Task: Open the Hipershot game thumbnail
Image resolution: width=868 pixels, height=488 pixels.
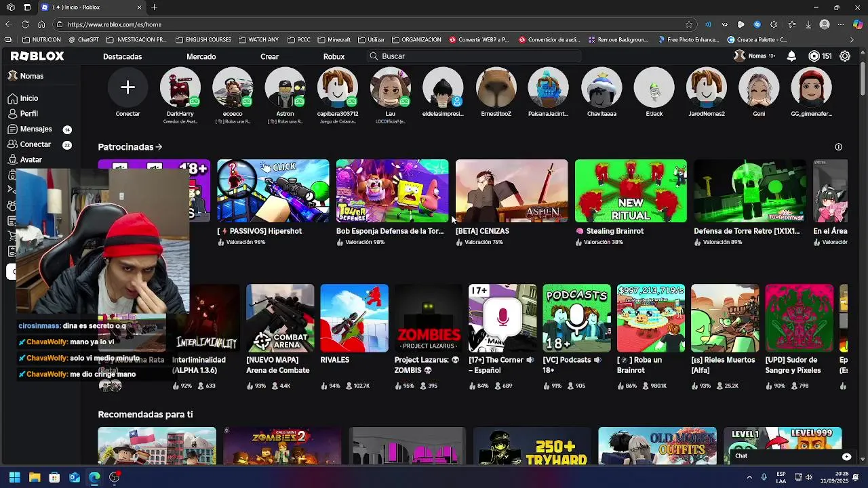Action: (273, 191)
